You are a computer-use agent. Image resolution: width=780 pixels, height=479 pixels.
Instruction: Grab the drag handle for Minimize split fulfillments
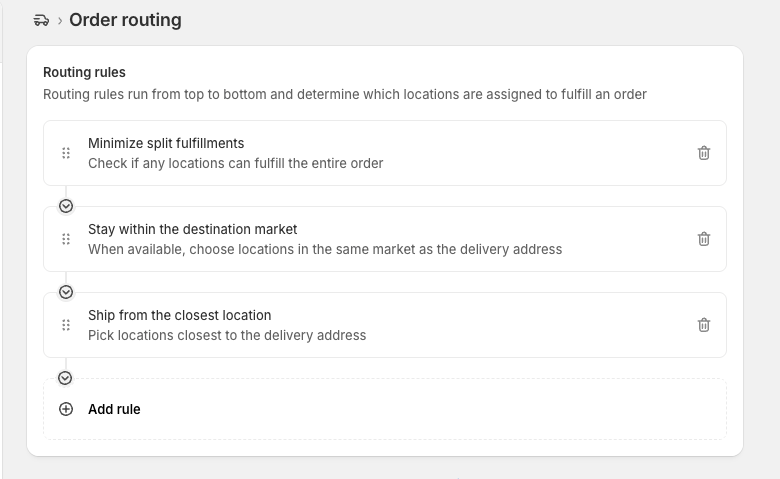66,153
